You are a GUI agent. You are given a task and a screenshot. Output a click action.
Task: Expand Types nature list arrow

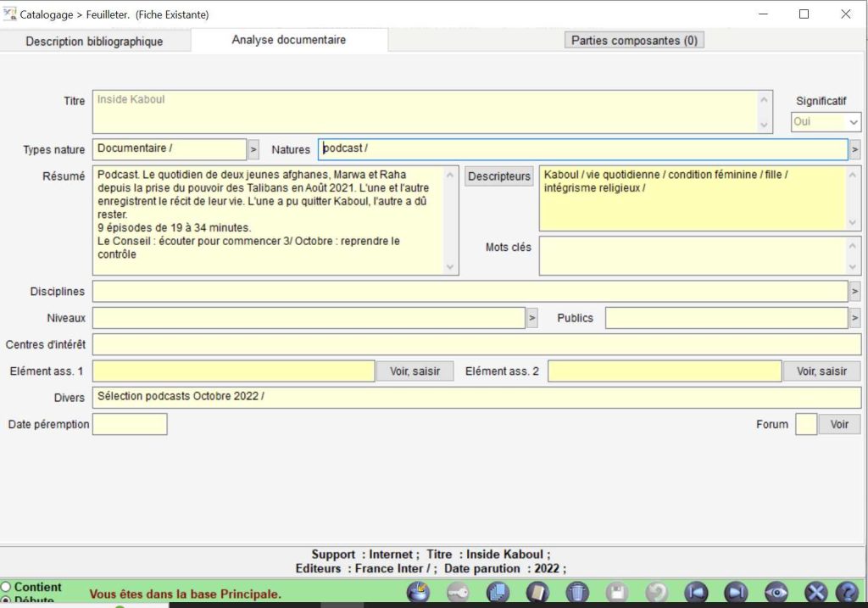point(253,149)
